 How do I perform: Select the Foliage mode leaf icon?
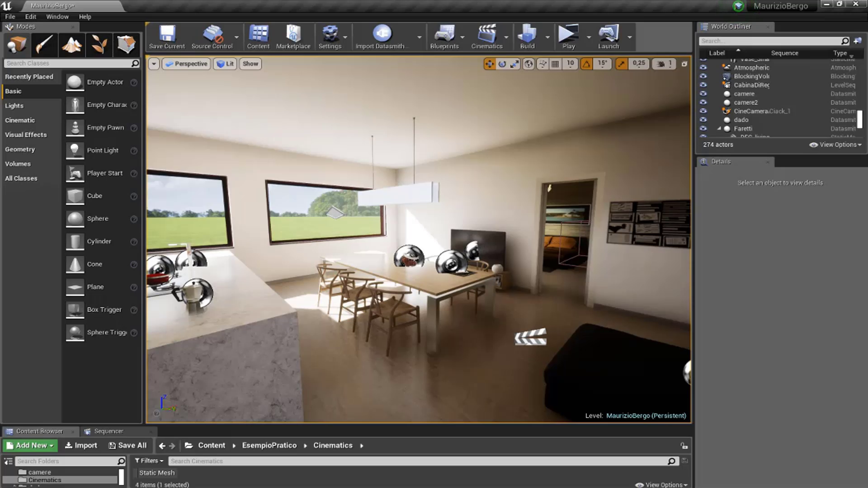pyautogui.click(x=99, y=45)
